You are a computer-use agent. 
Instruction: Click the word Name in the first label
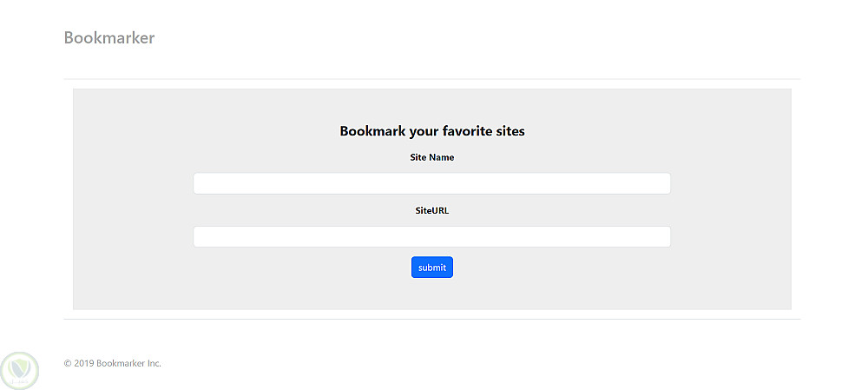click(442, 158)
